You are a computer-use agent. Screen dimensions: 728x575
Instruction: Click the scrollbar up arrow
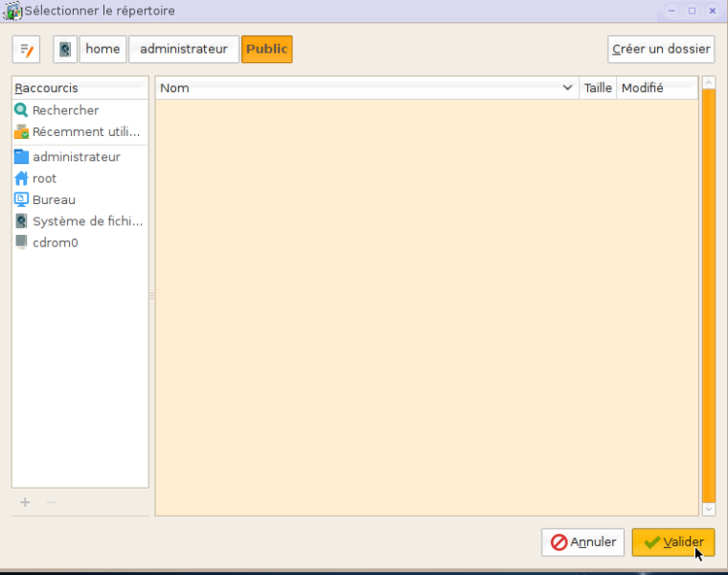[x=709, y=82]
